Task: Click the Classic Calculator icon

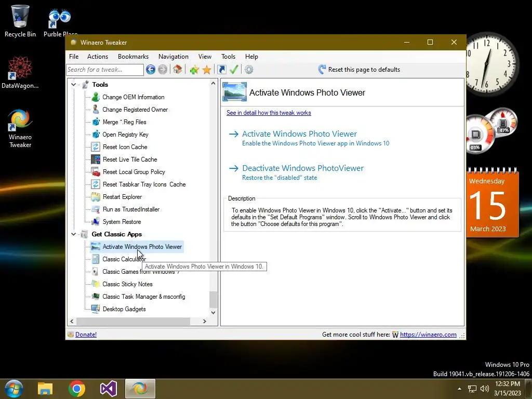Action: [x=96, y=259]
